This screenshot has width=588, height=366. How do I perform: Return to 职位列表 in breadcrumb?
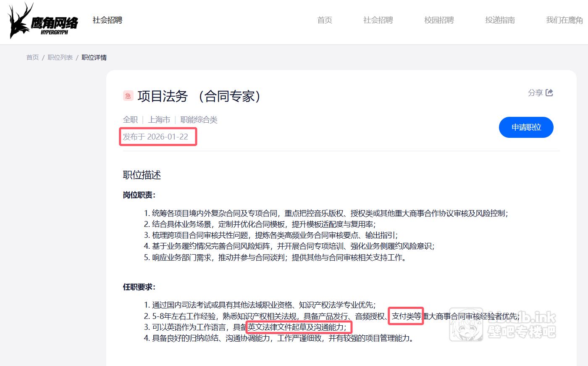click(x=60, y=58)
